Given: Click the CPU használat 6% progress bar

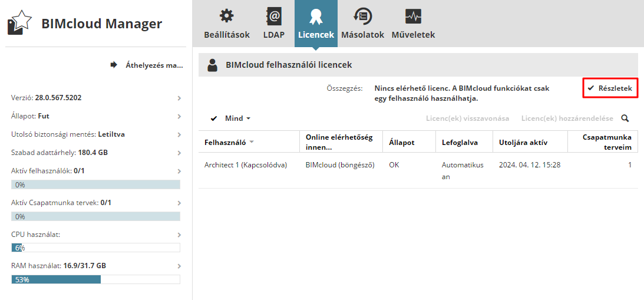Looking at the screenshot, I should tap(95, 248).
